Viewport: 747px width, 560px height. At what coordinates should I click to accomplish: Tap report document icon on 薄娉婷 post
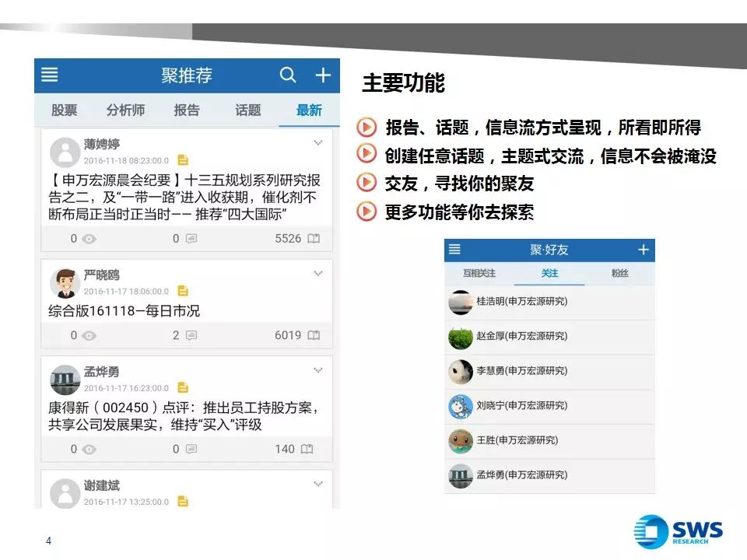183,160
